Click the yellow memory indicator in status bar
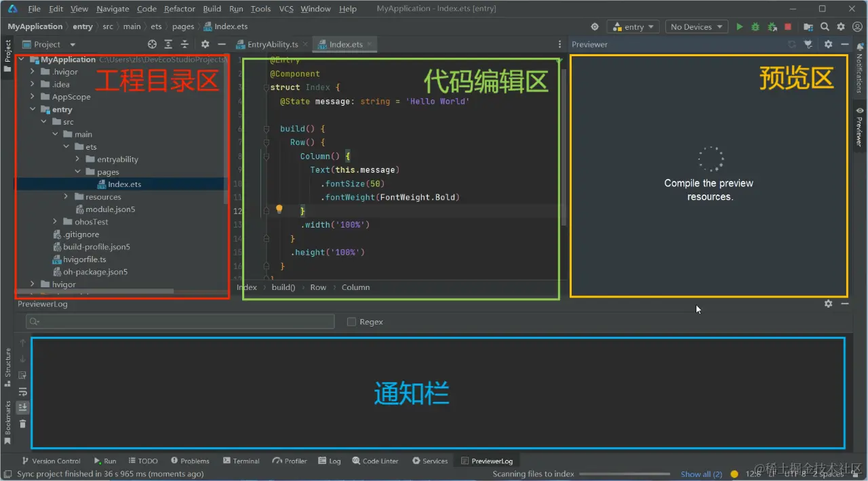This screenshot has width=868, height=481. pyautogui.click(x=733, y=474)
